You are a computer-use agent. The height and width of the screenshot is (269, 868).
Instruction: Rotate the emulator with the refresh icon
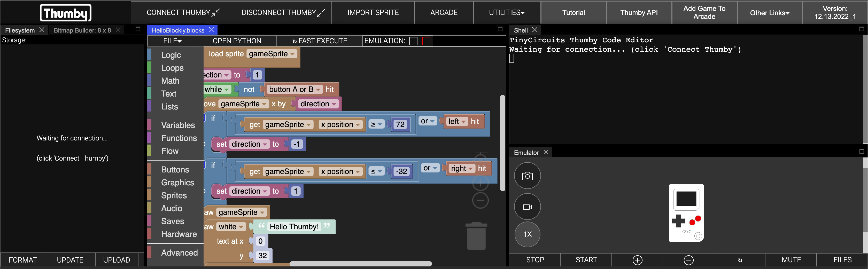tap(740, 260)
